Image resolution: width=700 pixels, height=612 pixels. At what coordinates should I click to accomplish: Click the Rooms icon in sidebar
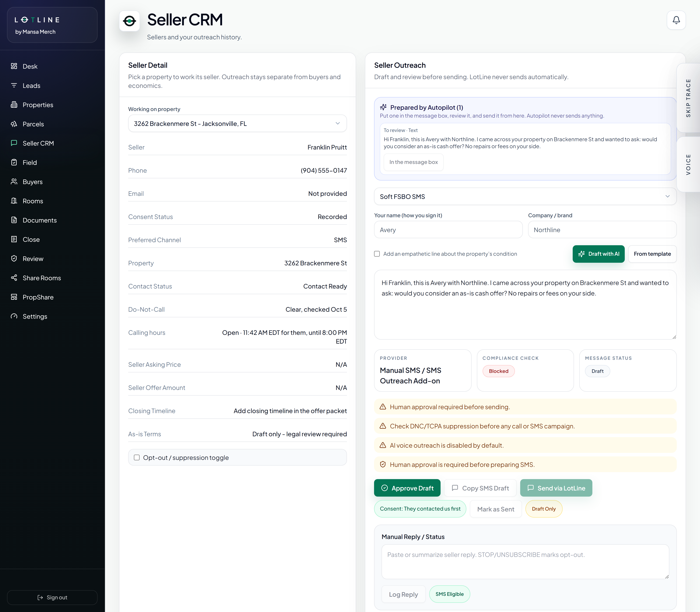coord(14,201)
